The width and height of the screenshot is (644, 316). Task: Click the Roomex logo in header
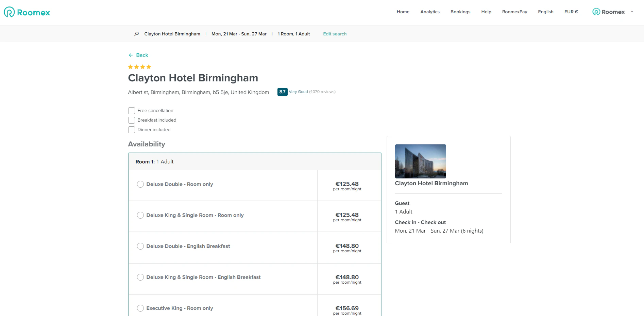point(27,12)
